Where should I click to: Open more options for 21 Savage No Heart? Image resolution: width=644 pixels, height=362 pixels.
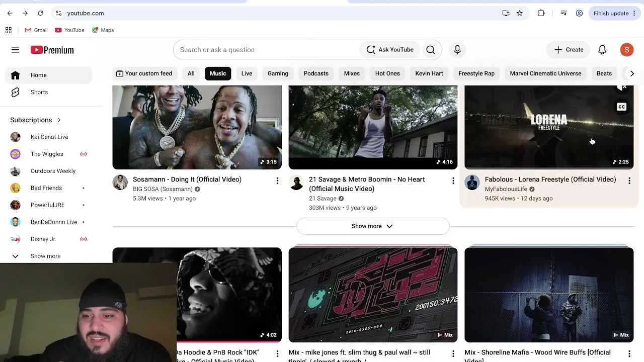(x=453, y=180)
